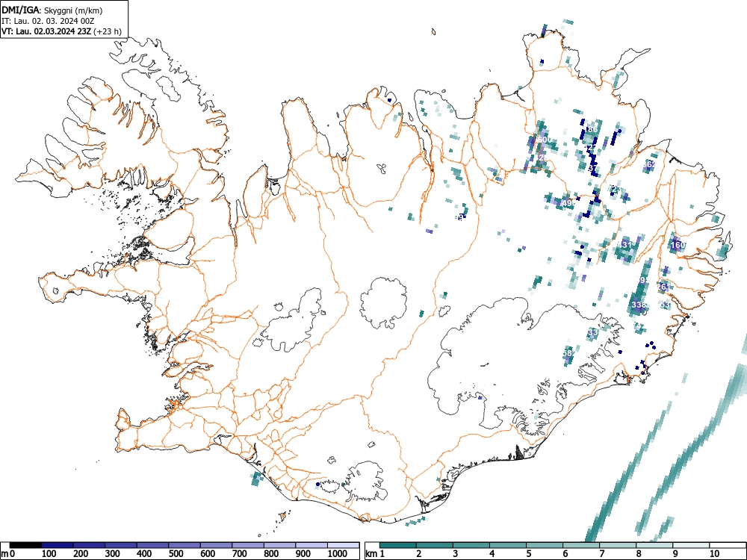Click the 600–700 m legend swatch

(217, 545)
